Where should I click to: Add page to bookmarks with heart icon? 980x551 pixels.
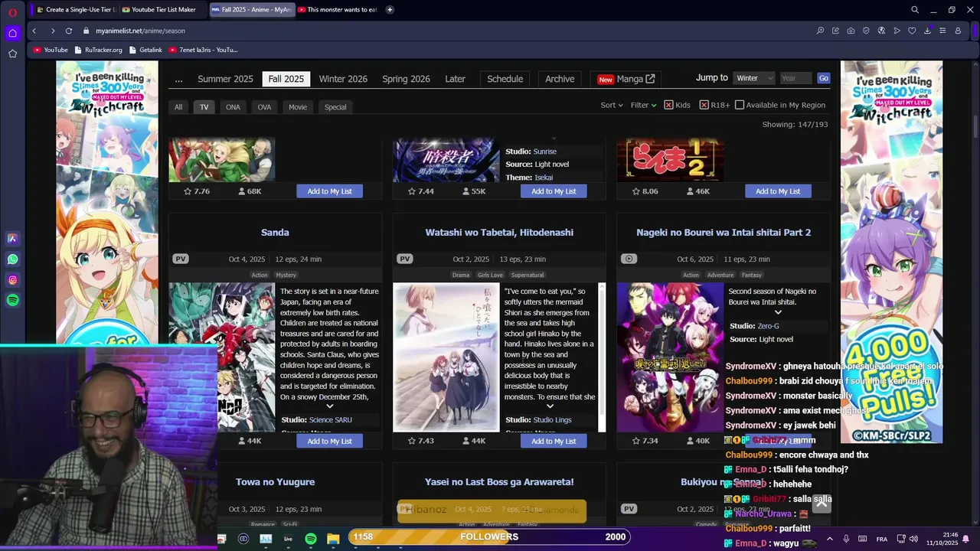coord(912,31)
